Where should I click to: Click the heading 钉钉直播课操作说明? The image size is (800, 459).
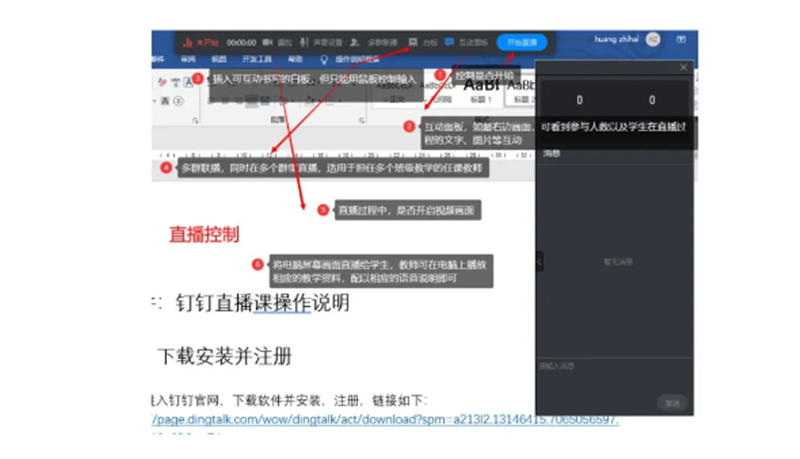coord(262,303)
